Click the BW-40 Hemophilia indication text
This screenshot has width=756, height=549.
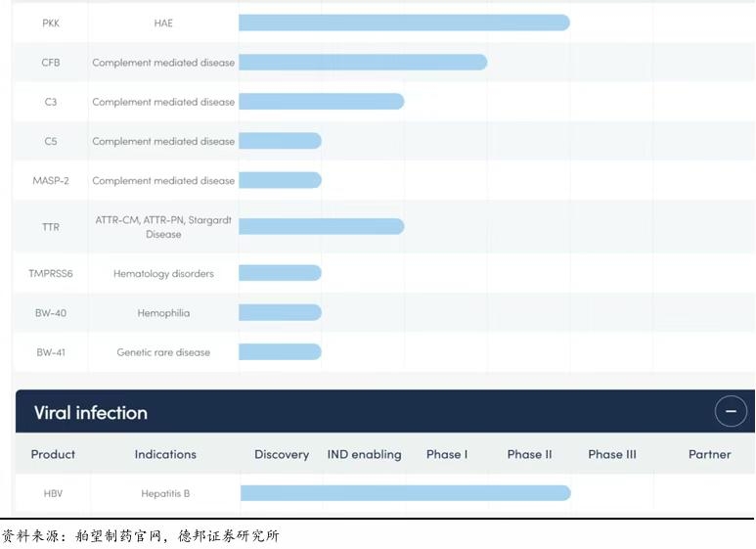163,313
